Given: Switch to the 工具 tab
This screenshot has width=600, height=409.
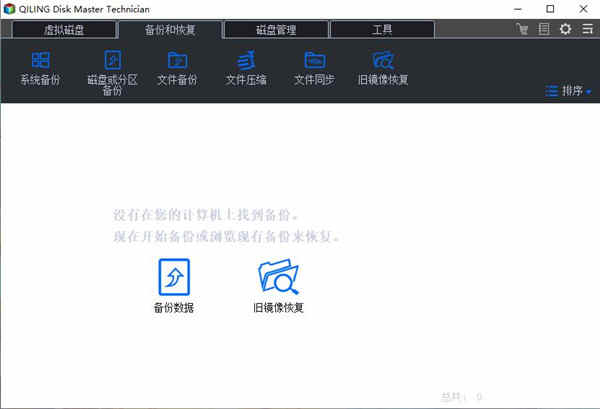Looking at the screenshot, I should coord(382,30).
